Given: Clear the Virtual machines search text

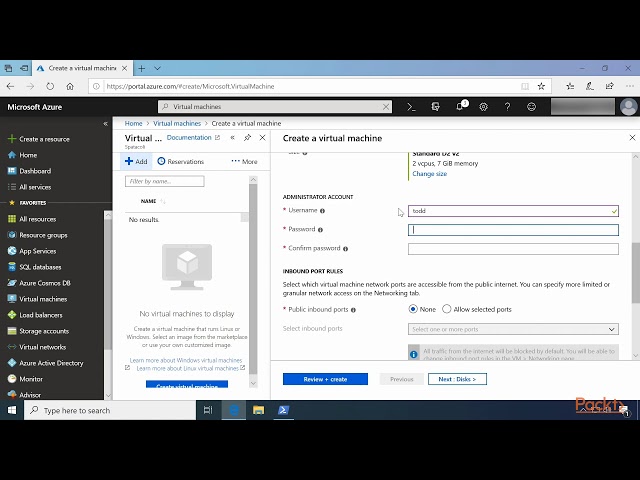Looking at the screenshot, I should (386, 107).
